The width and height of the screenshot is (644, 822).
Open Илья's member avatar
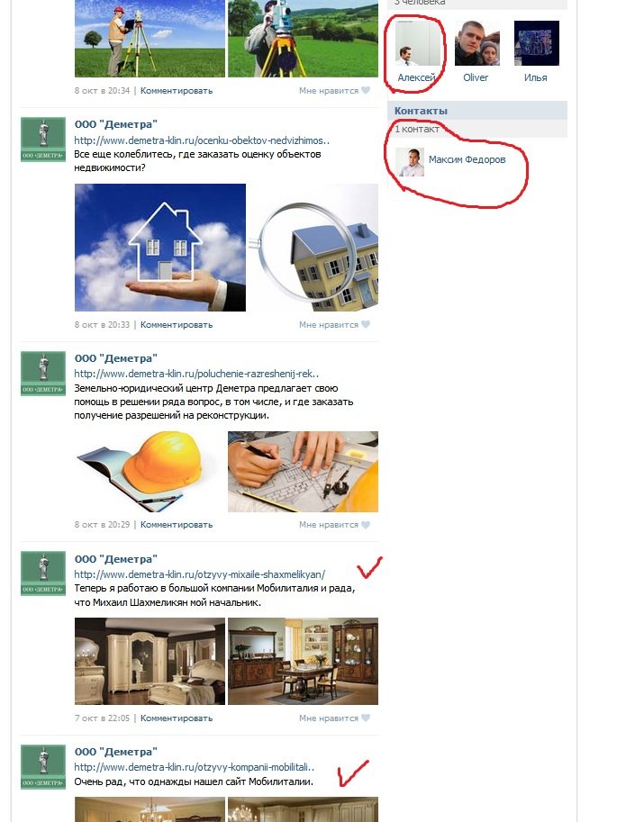pyautogui.click(x=537, y=43)
